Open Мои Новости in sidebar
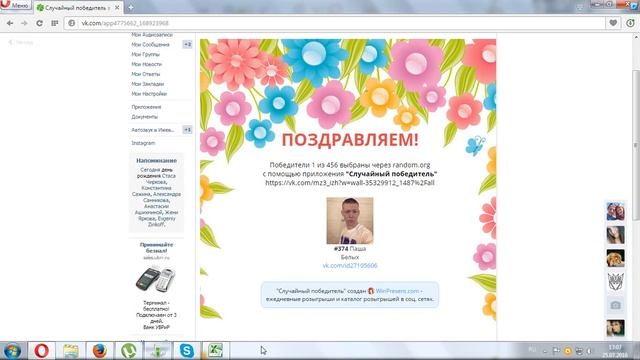This screenshot has height=360, width=640. [147, 64]
